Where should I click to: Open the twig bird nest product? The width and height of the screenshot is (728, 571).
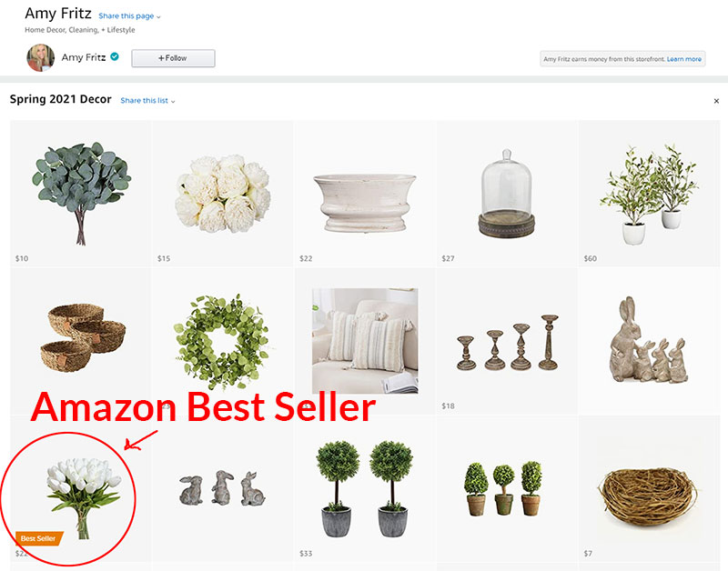pyautogui.click(x=649, y=488)
